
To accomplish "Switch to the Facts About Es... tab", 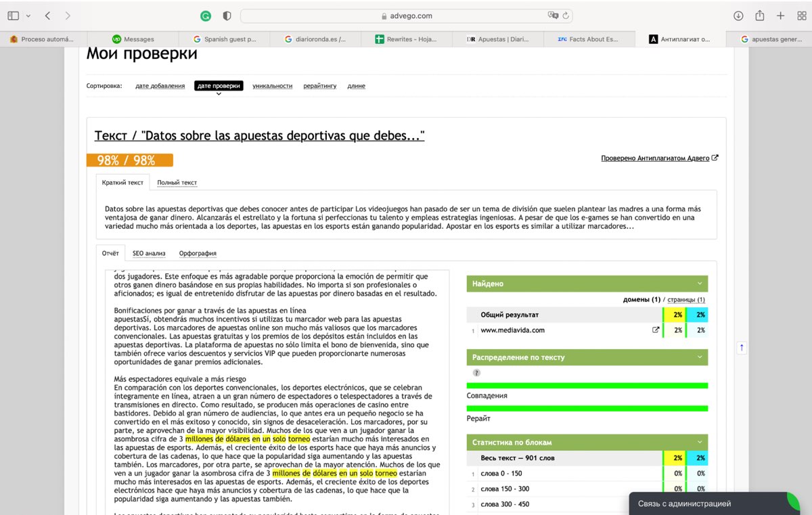I will pos(589,39).
